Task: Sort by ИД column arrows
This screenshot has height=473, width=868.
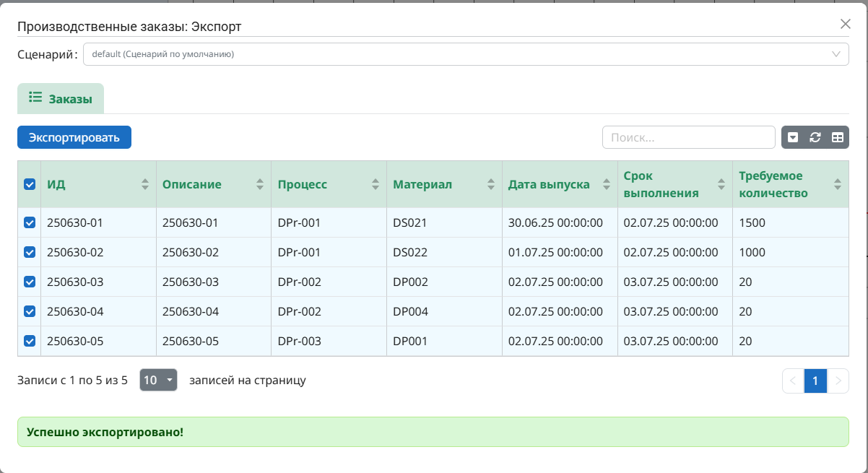Action: [x=144, y=184]
